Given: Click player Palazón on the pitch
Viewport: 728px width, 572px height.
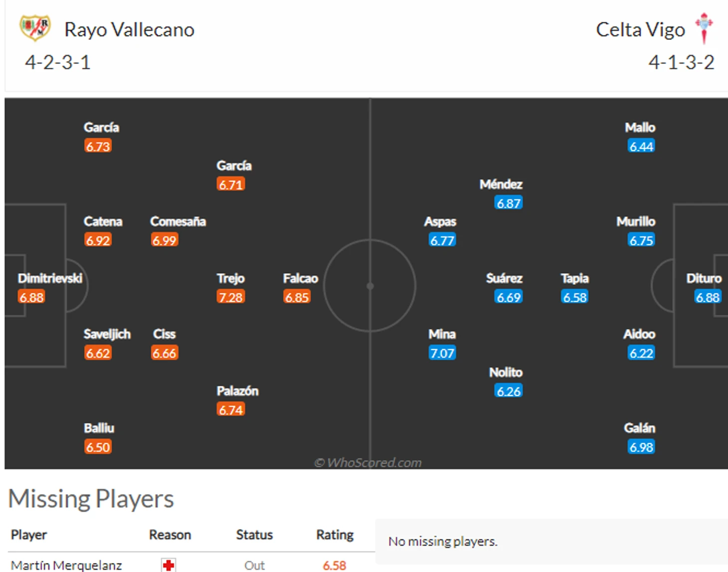Looking at the screenshot, I should pos(237,391).
